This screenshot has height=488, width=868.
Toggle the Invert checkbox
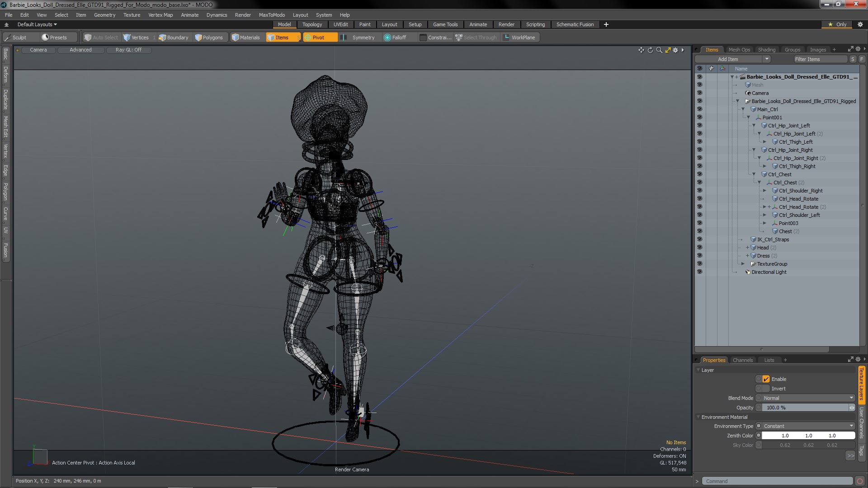click(x=766, y=389)
